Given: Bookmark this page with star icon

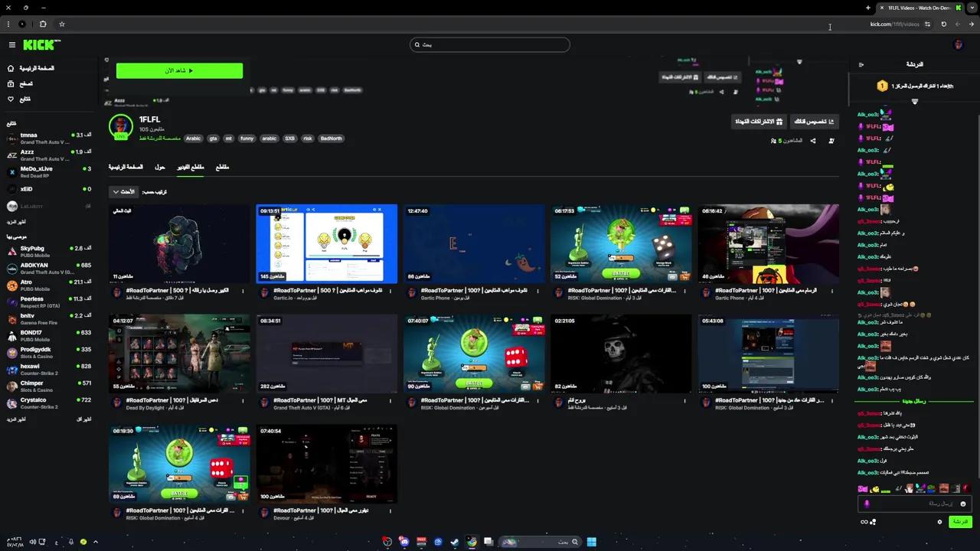Looking at the screenshot, I should coord(62,24).
